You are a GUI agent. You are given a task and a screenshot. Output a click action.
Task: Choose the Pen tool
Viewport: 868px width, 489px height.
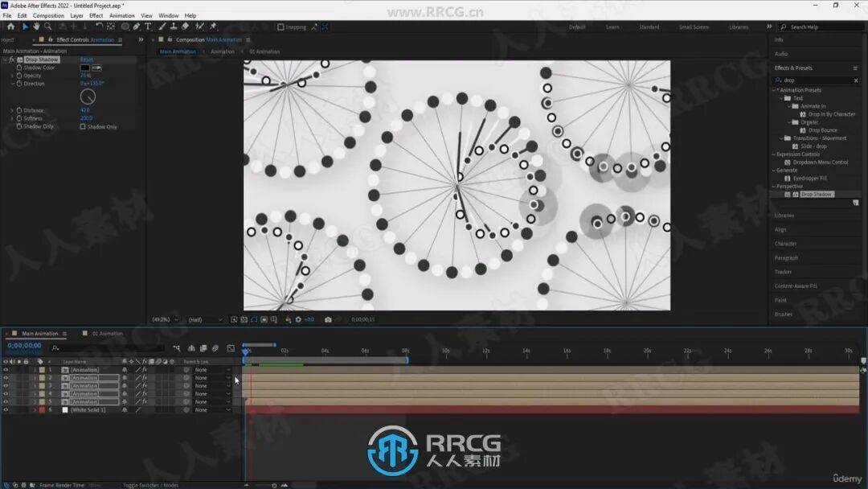(x=136, y=27)
